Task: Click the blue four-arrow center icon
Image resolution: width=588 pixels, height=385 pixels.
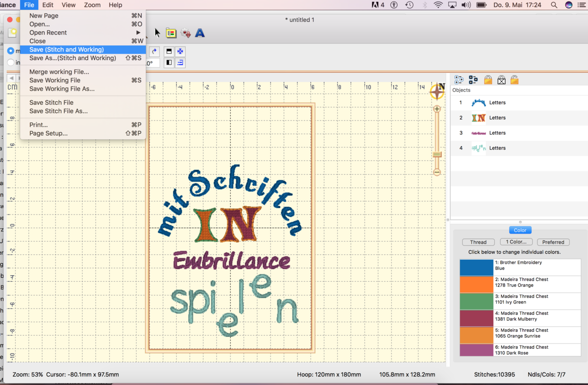Action: pos(180,51)
